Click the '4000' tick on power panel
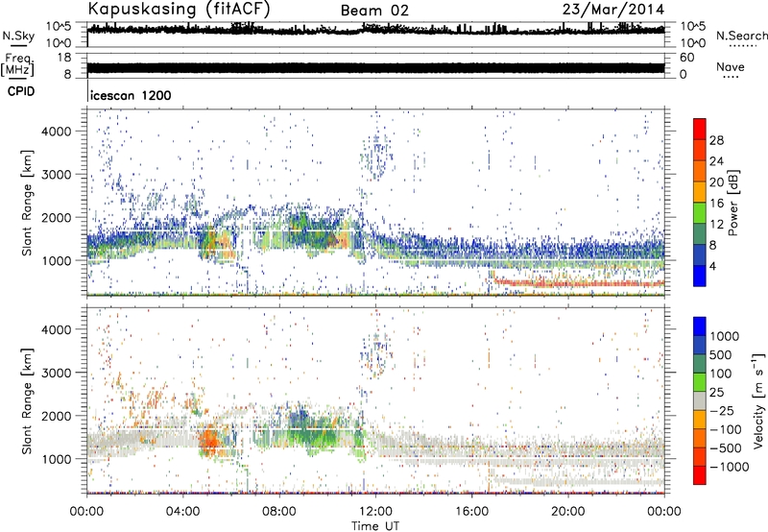768x532 pixels. 57,132
